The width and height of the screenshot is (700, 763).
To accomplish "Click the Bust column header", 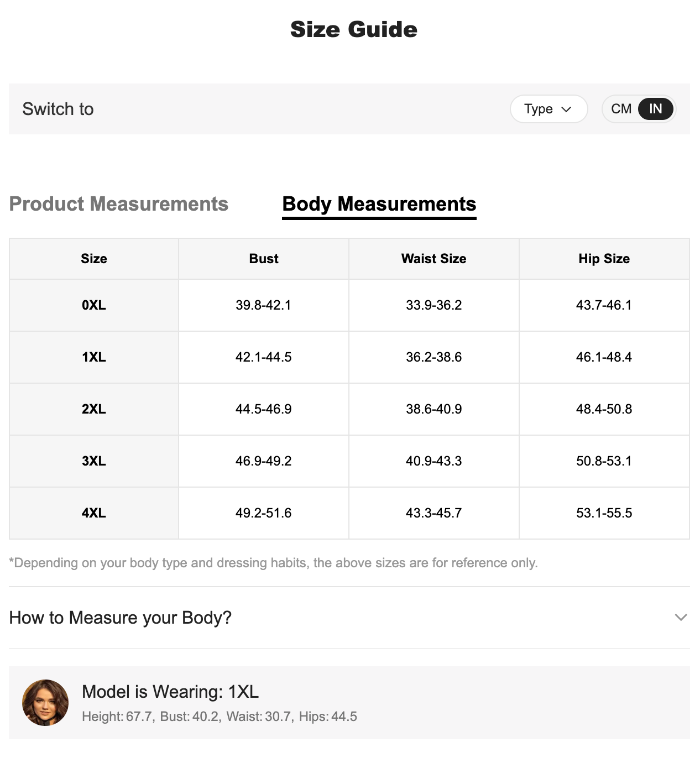I will tap(264, 259).
